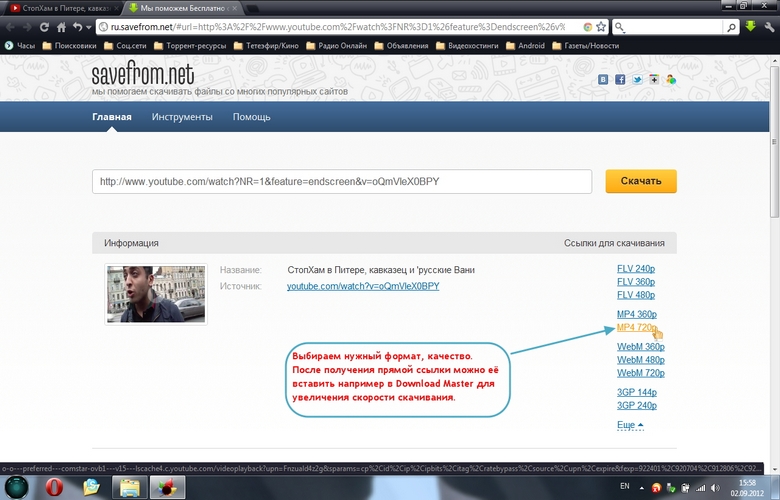Click the Мой Мир share icon
Image resolution: width=780 pixels, height=500 pixels.
point(671,79)
